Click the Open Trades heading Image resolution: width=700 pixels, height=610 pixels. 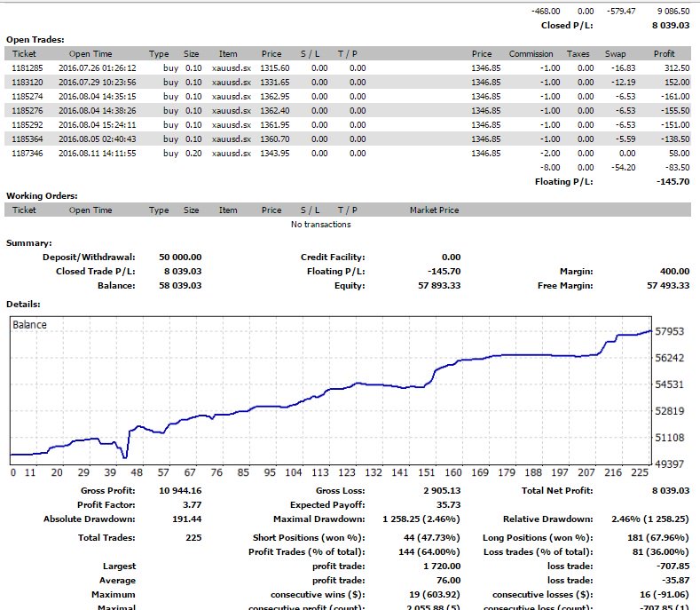pyautogui.click(x=35, y=40)
